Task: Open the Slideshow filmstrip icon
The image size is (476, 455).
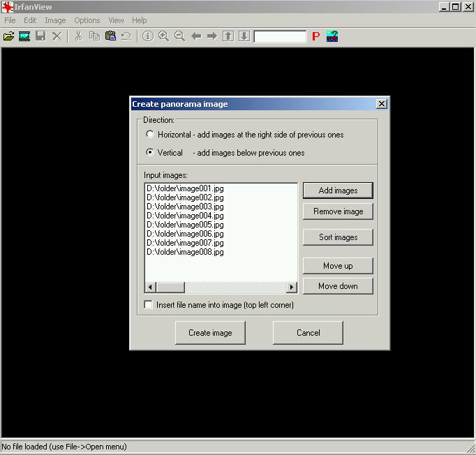Action: click(24, 36)
